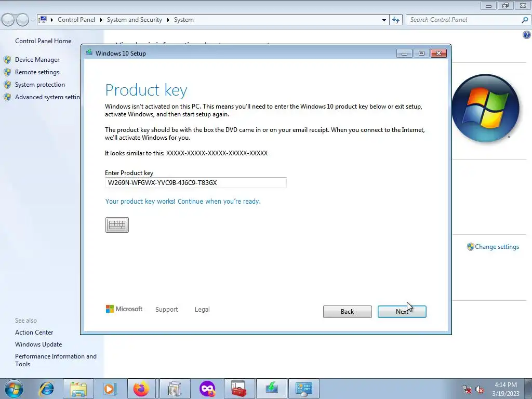Viewport: 532px width, 399px height.
Task: Open Windows Explorer folder taskbar icon
Action: 78,389
